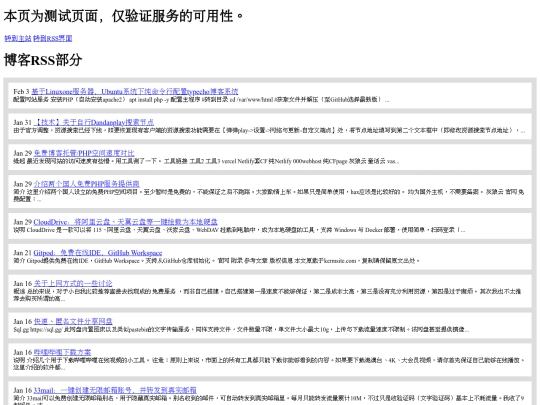This screenshot has height=405, width=540.
Task: Open the 免费PHP服务提供商 article link
Action: coord(86,184)
